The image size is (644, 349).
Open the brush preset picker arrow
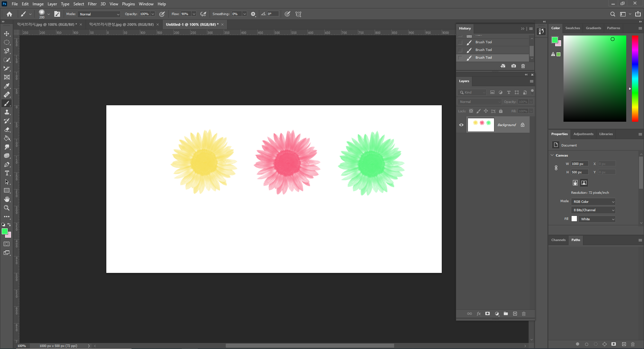49,14
